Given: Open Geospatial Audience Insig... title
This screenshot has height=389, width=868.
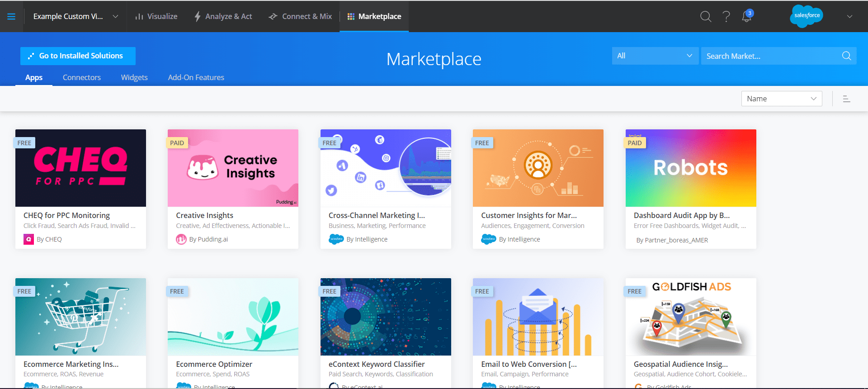Looking at the screenshot, I should tap(681, 364).
